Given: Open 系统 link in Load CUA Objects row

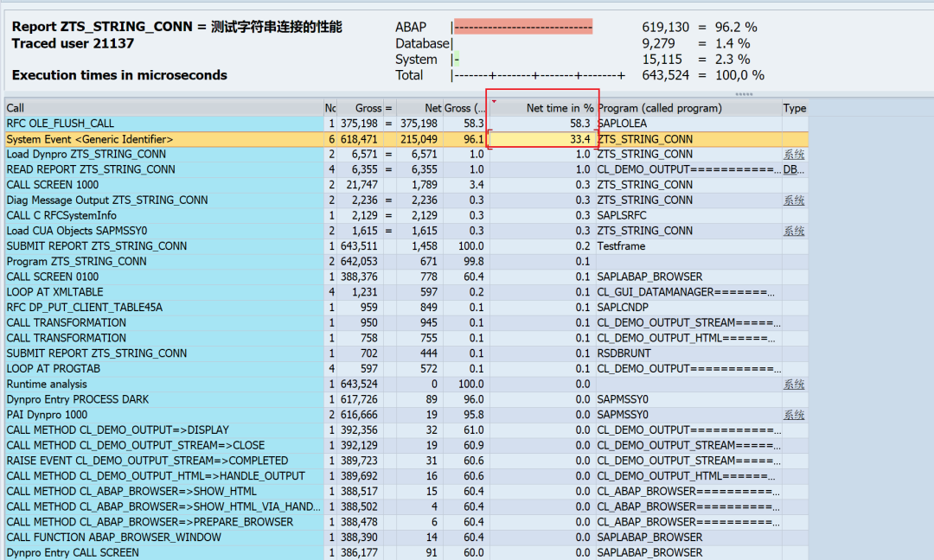Looking at the screenshot, I should (x=794, y=231).
